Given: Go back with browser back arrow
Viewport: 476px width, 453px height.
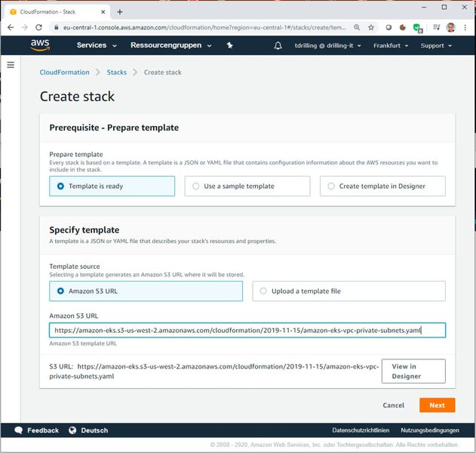Looking at the screenshot, I should 11,27.
